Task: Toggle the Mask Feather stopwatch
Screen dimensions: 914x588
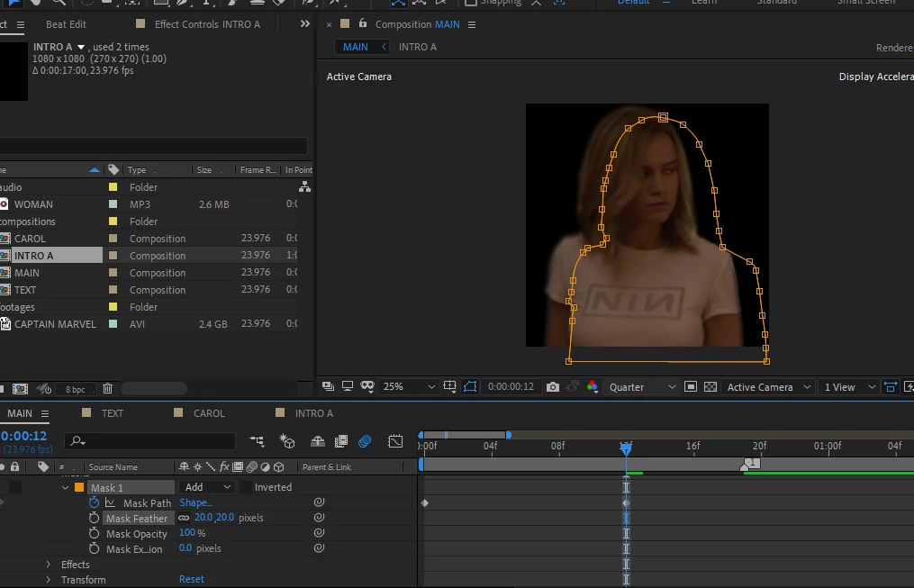Action: click(x=94, y=518)
